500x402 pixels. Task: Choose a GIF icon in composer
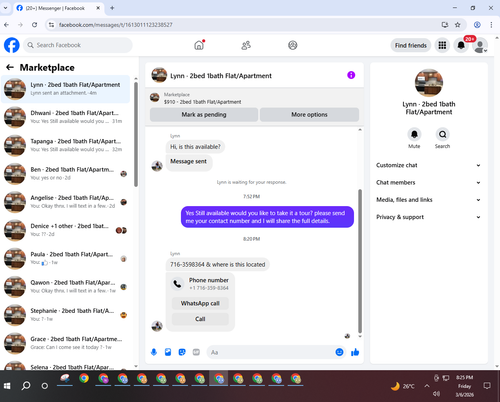196,352
